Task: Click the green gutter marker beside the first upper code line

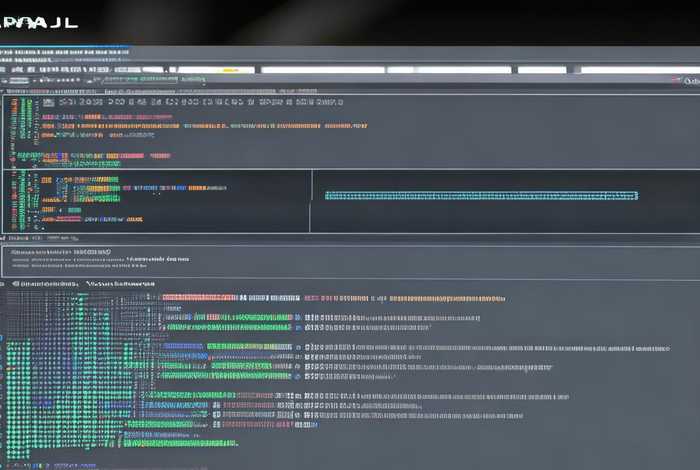Action: point(14,103)
